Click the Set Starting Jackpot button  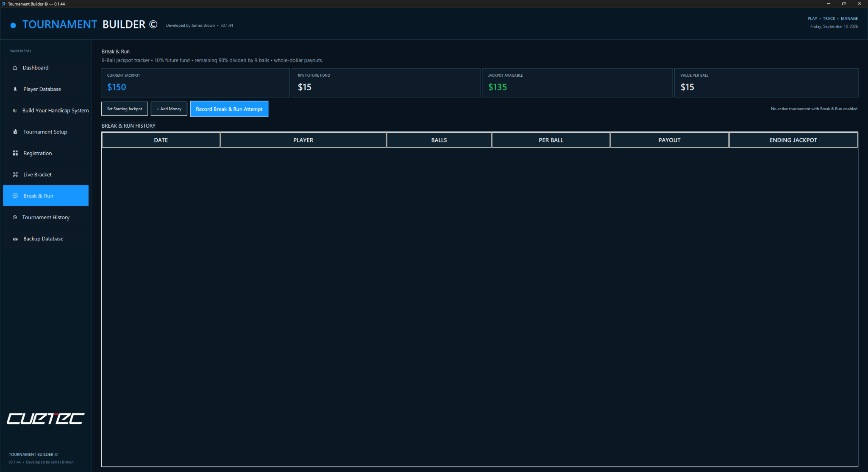point(125,109)
